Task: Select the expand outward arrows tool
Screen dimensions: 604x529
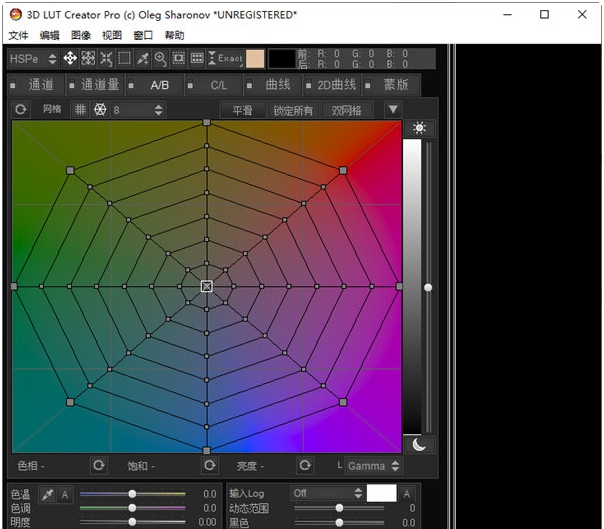Action: point(88,59)
